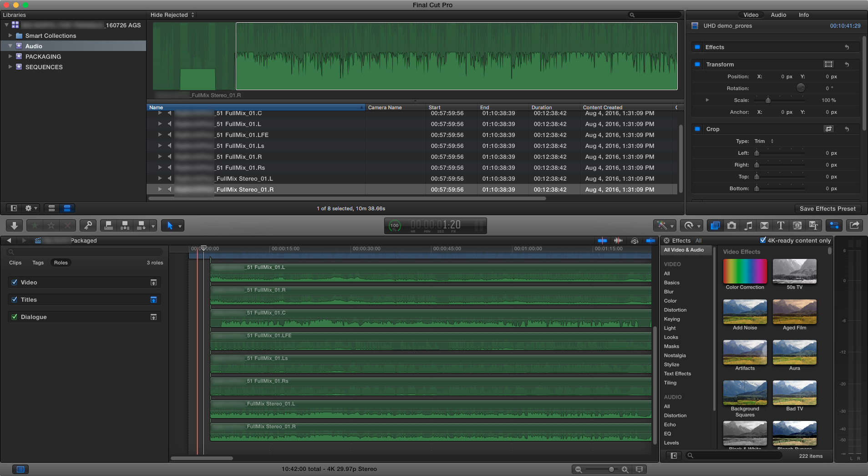The image size is (868, 476).
Task: Click the Connect clip to storyline button
Action: tap(108, 225)
